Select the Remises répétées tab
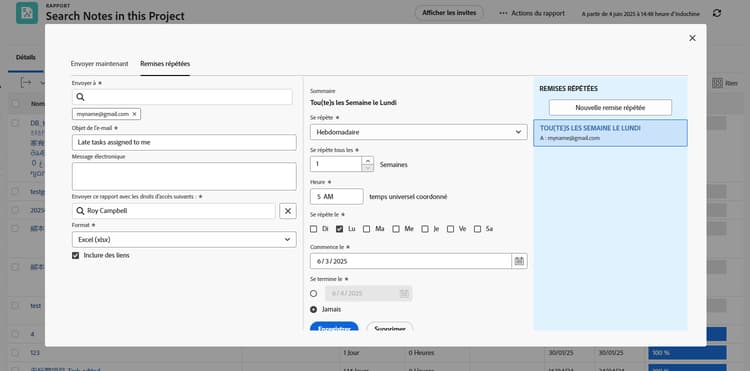Screen dimensions: 750x371 pos(165,64)
